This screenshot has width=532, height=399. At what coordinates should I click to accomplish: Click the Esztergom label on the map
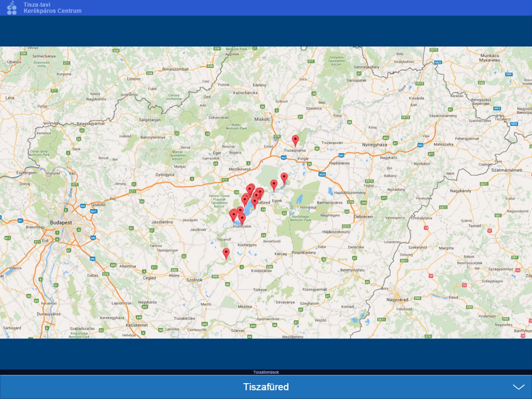26,172
